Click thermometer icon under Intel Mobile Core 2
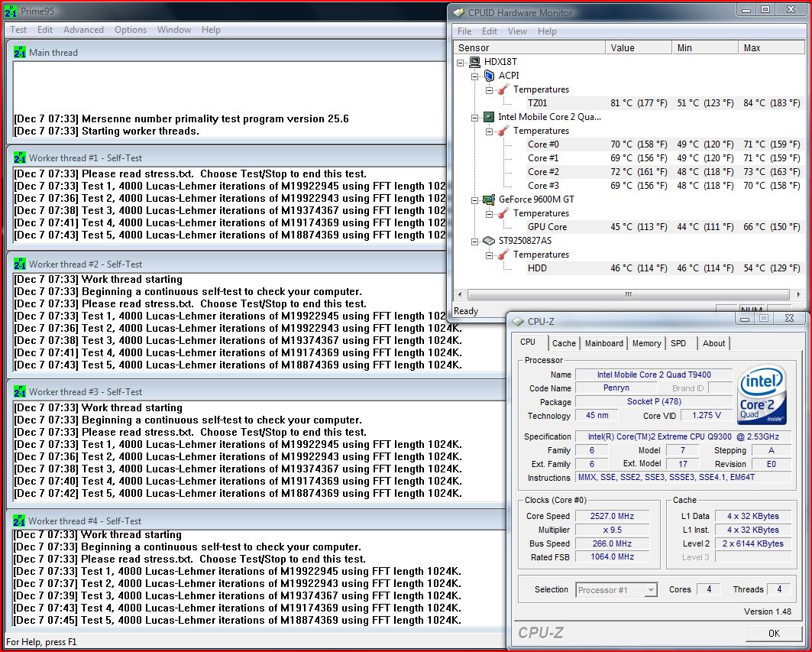Image resolution: width=812 pixels, height=652 pixels. pyautogui.click(x=503, y=131)
